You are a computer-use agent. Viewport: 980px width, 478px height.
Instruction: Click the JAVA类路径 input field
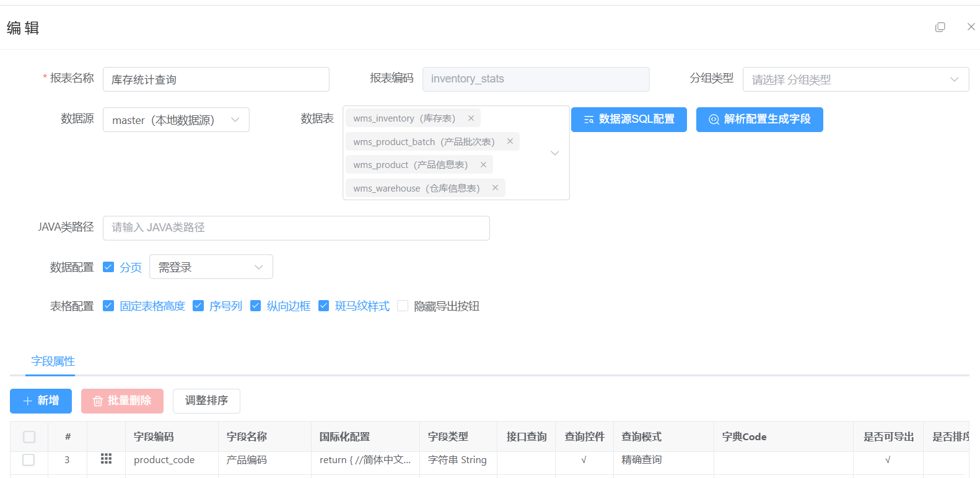coord(296,228)
